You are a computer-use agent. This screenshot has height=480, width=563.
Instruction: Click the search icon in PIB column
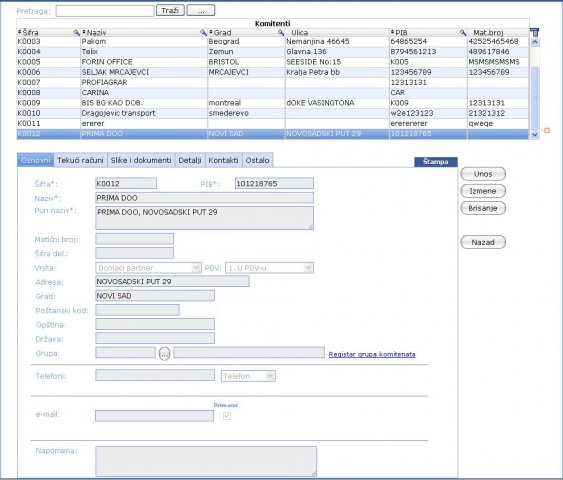point(463,32)
